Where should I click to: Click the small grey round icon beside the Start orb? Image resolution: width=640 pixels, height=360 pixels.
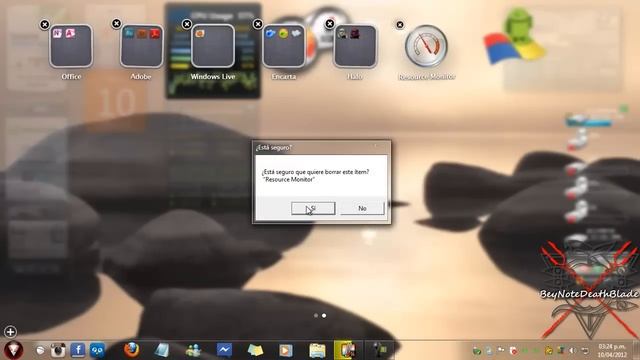click(x=40, y=350)
